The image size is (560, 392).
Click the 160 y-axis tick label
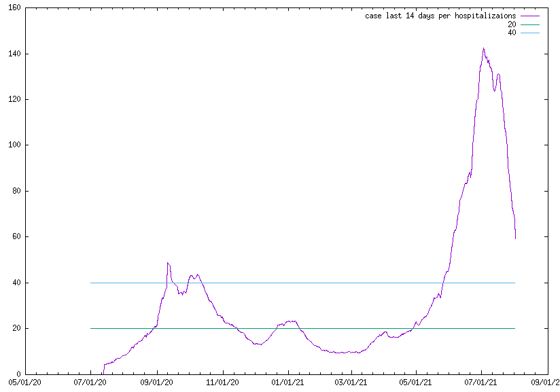pyautogui.click(x=14, y=8)
